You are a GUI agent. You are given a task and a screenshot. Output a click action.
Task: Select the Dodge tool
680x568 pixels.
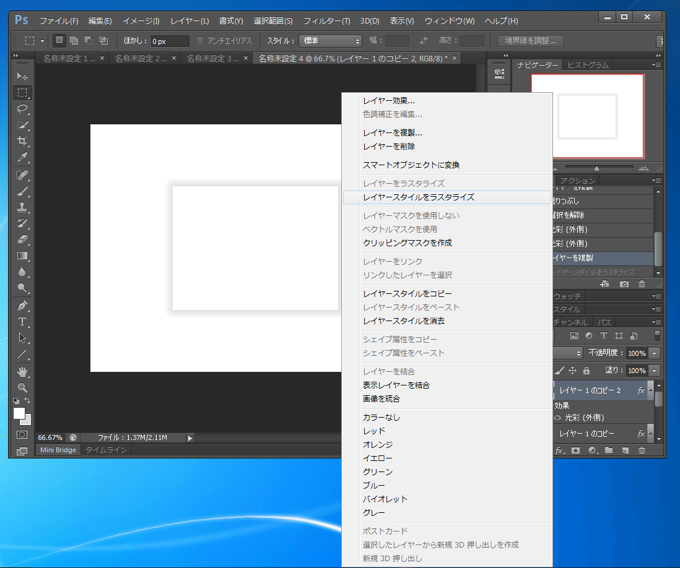pyautogui.click(x=22, y=288)
